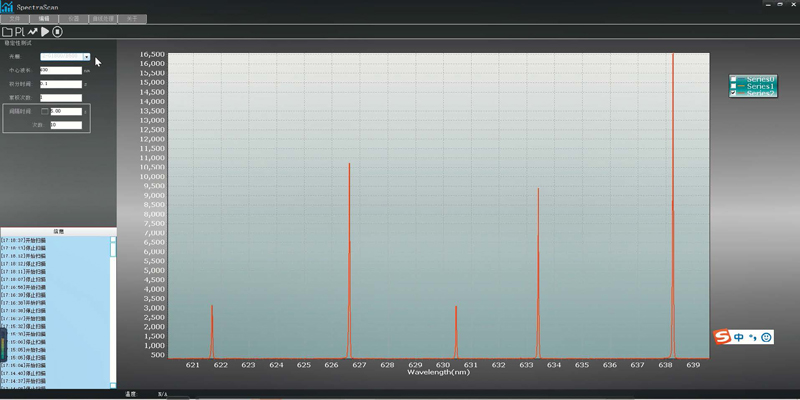
Task: Open the 曲线处理 curve processing menu
Action: (103, 19)
